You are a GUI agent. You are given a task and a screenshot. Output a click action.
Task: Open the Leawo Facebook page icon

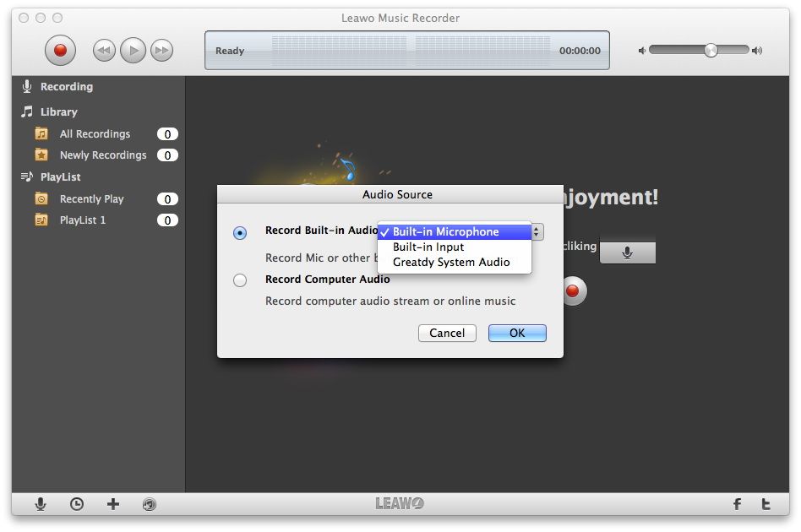pyautogui.click(x=737, y=504)
